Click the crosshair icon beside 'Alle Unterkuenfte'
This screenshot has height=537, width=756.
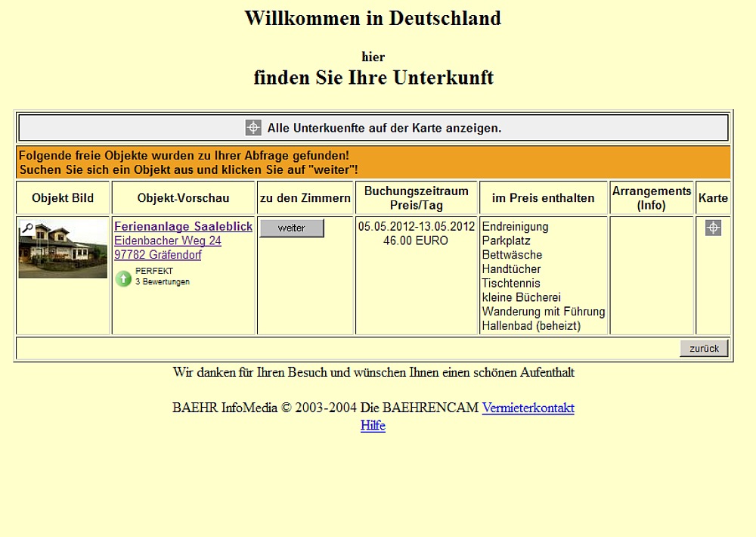pos(253,128)
